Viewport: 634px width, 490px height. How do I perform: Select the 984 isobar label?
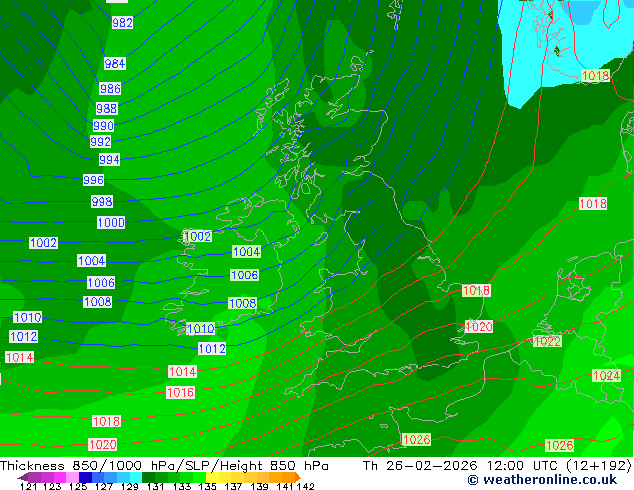click(x=115, y=63)
